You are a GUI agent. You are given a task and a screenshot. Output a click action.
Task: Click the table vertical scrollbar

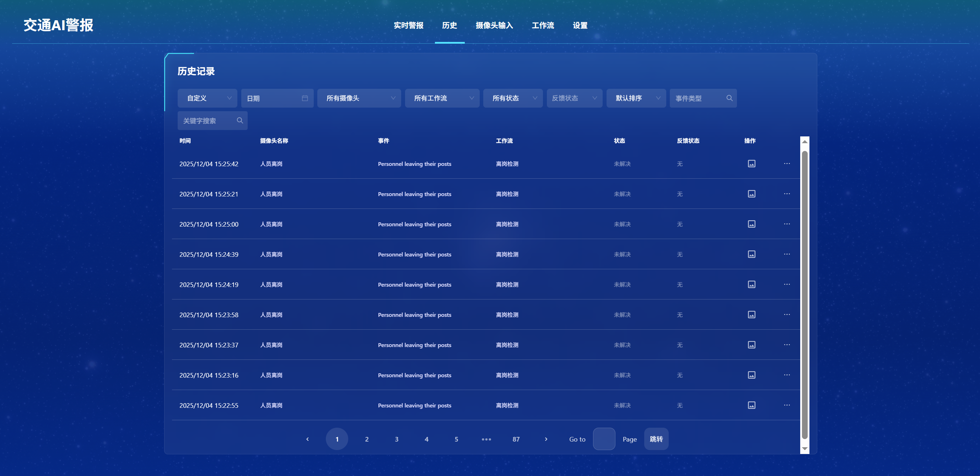(804, 295)
